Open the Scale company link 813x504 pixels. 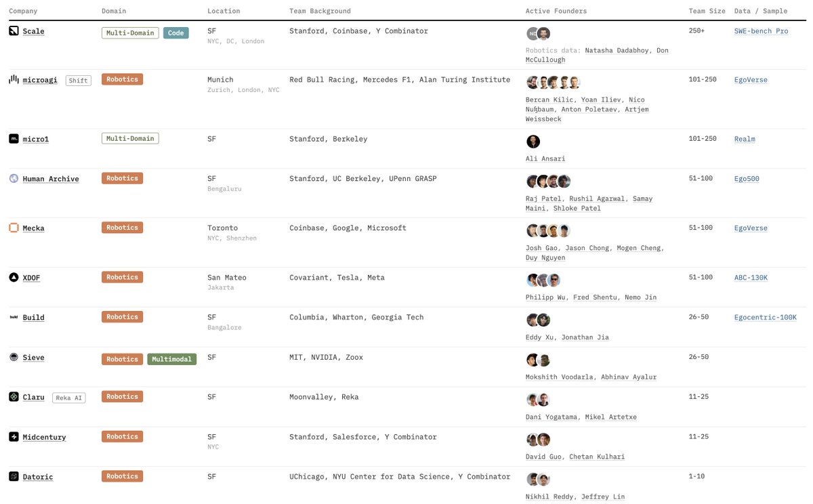pos(33,31)
